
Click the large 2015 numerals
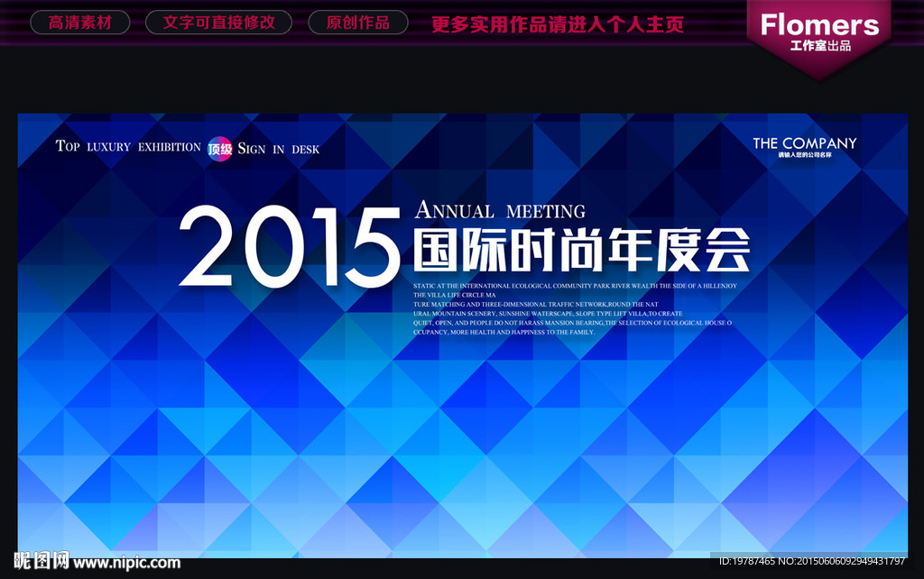(x=289, y=247)
